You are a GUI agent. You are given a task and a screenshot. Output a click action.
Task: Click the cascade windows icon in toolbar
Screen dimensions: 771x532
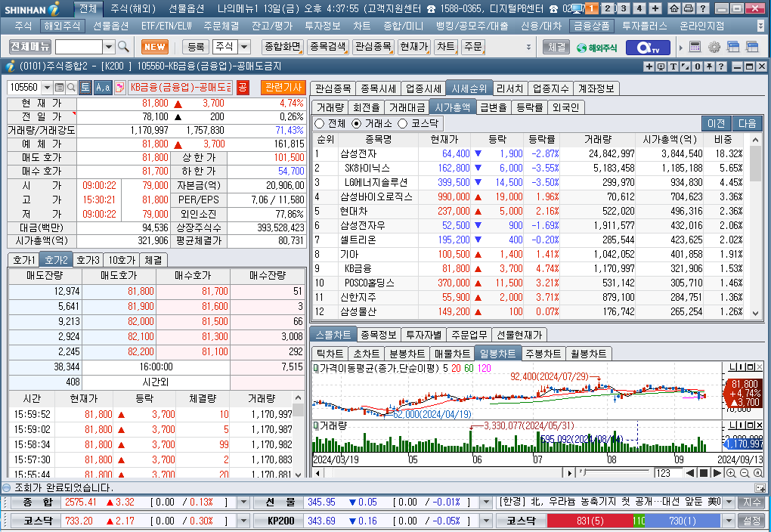click(733, 47)
